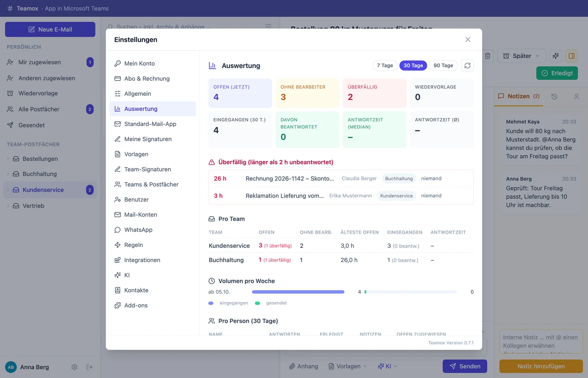This screenshot has height=378, width=588.
Task: Open search filter options icon
Action: coord(268,26)
